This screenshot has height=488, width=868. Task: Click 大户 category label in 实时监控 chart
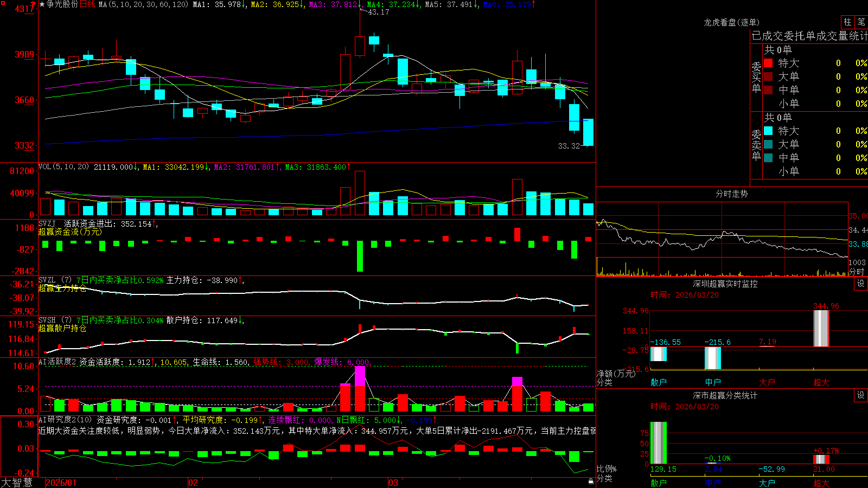point(767,382)
